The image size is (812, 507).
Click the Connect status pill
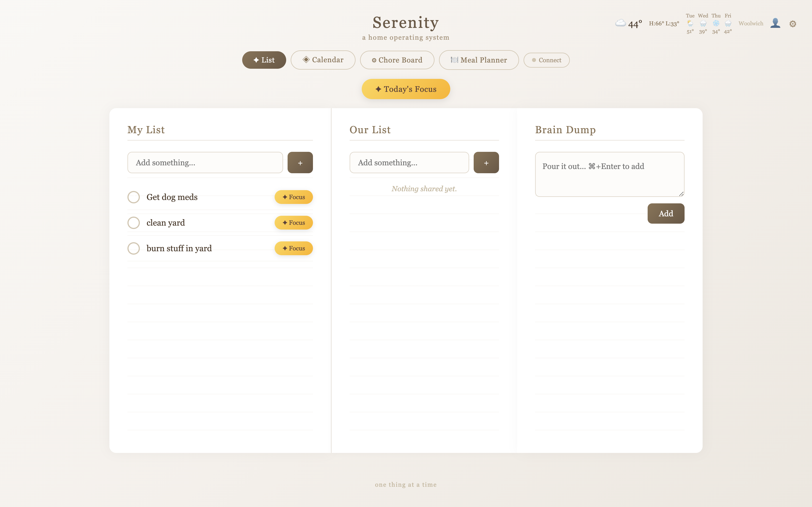point(546,60)
